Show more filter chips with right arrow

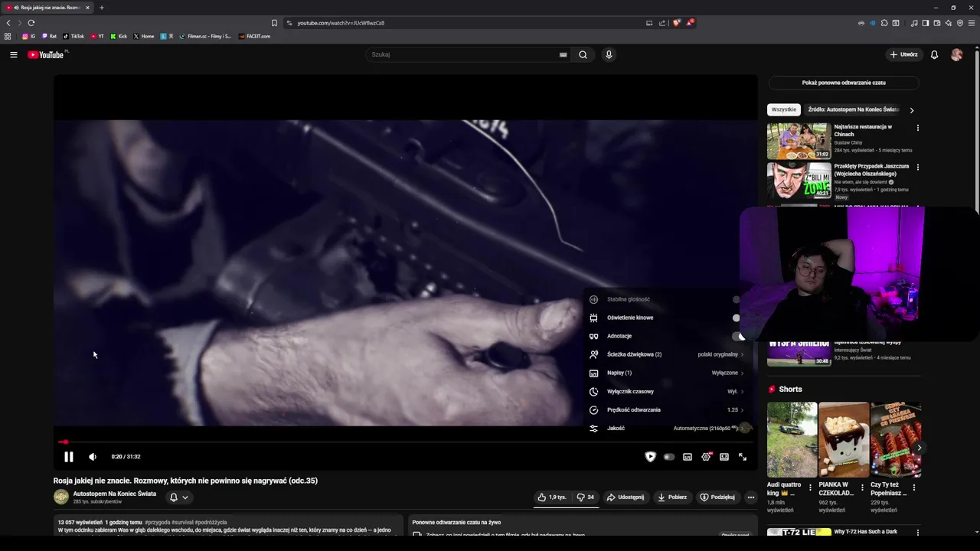[911, 109]
